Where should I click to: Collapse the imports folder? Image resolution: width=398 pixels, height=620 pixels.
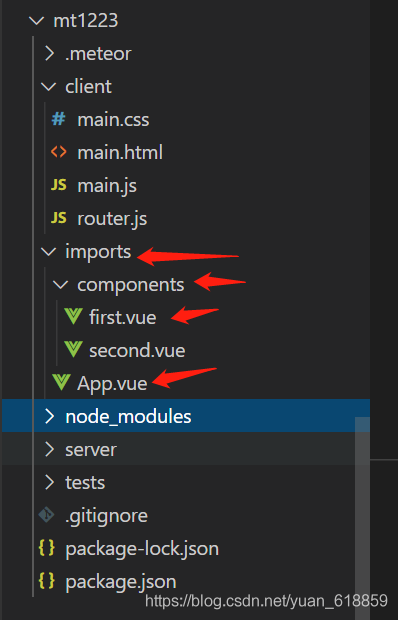click(x=48, y=251)
